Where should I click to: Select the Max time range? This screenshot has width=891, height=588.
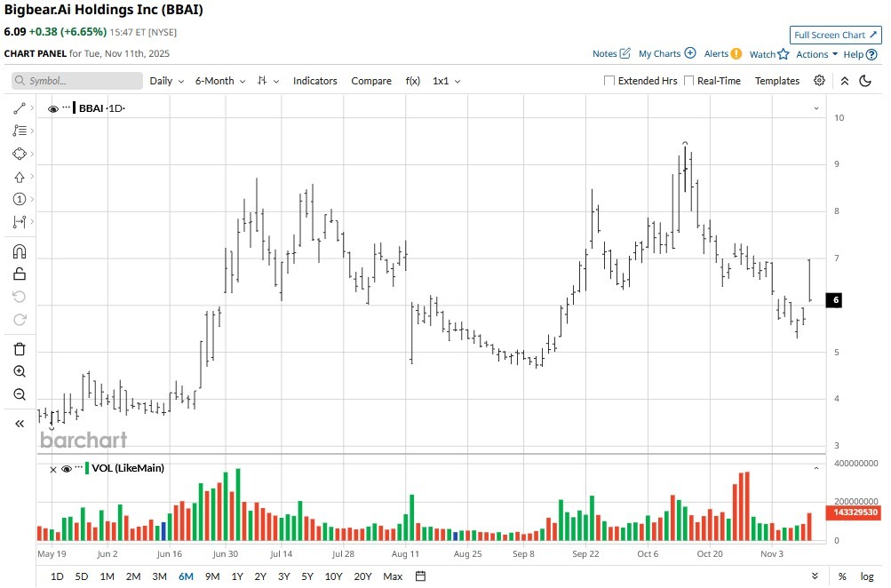393,576
